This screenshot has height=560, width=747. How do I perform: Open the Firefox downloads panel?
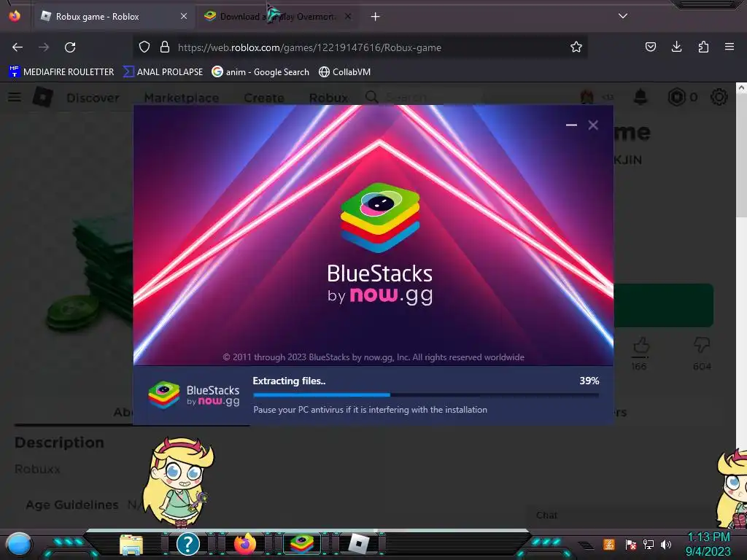point(676,47)
